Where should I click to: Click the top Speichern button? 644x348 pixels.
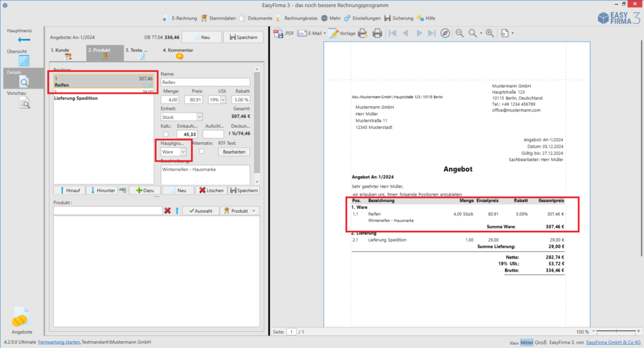tap(243, 37)
